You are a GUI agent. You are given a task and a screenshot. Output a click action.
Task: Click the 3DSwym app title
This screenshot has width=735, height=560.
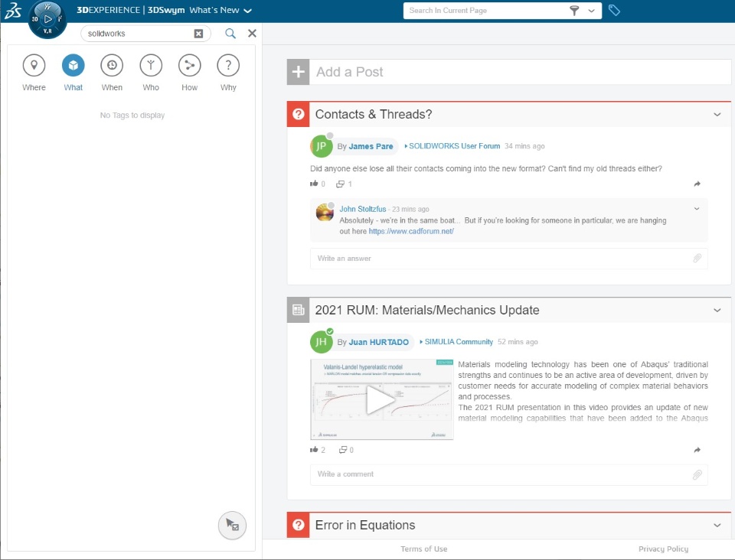166,10
